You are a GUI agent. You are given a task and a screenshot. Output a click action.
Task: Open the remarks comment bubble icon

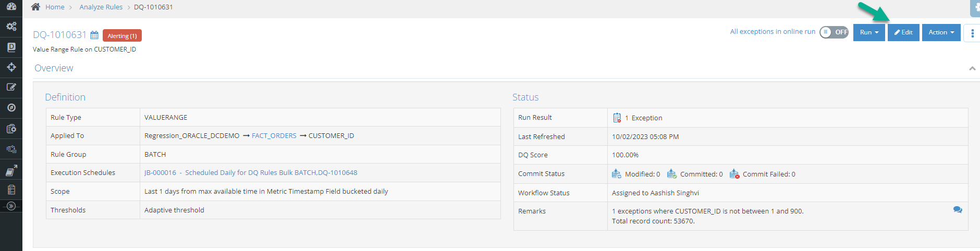click(958, 210)
